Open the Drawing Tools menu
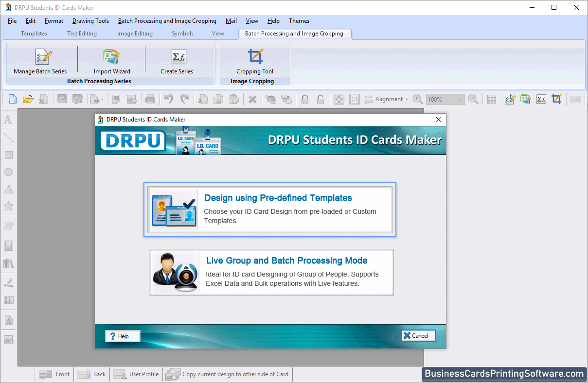This screenshot has height=383, width=588. point(91,21)
